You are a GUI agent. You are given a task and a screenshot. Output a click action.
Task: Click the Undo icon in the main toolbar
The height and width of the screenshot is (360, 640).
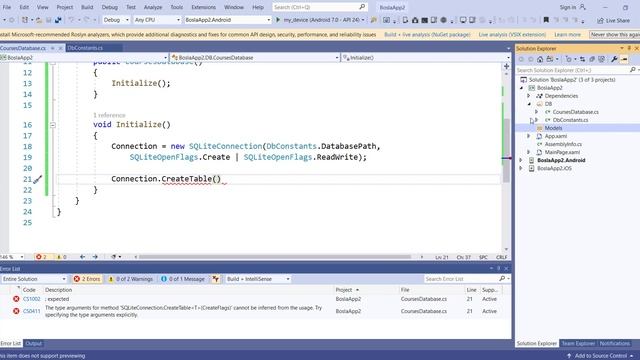click(71, 20)
